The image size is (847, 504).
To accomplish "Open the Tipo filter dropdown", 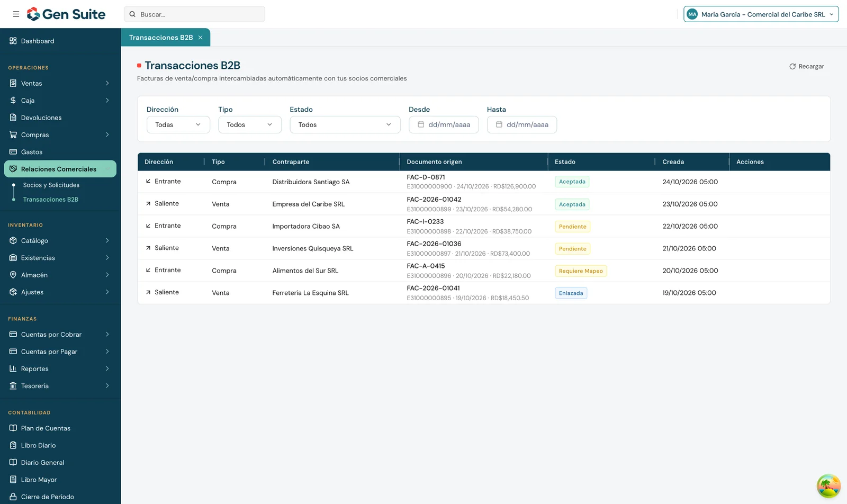I will coord(250,125).
